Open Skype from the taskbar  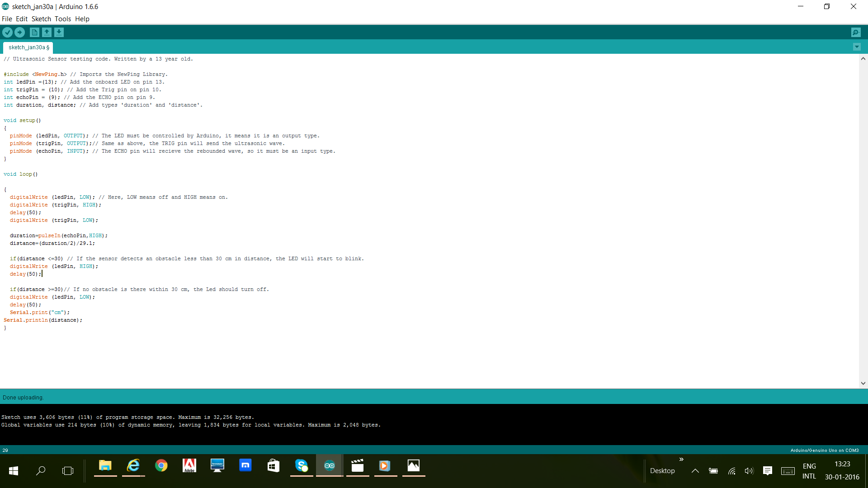[x=301, y=465]
